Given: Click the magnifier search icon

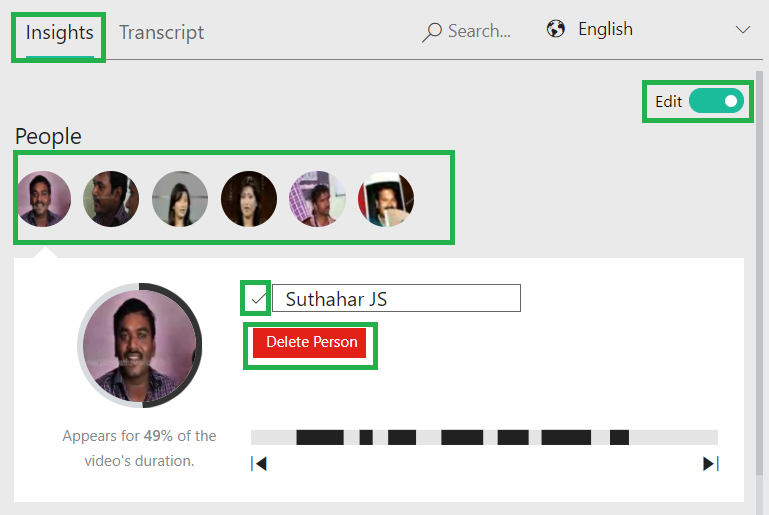Looking at the screenshot, I should 432,32.
